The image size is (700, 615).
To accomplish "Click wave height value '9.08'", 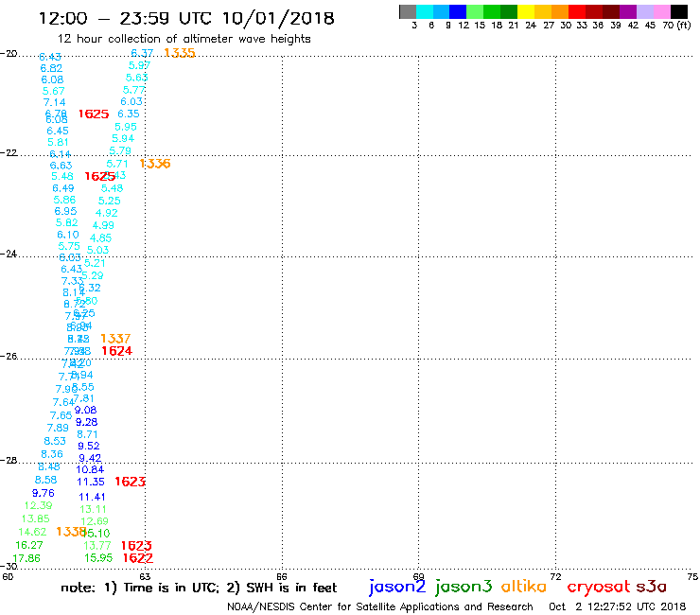I will (85, 410).
